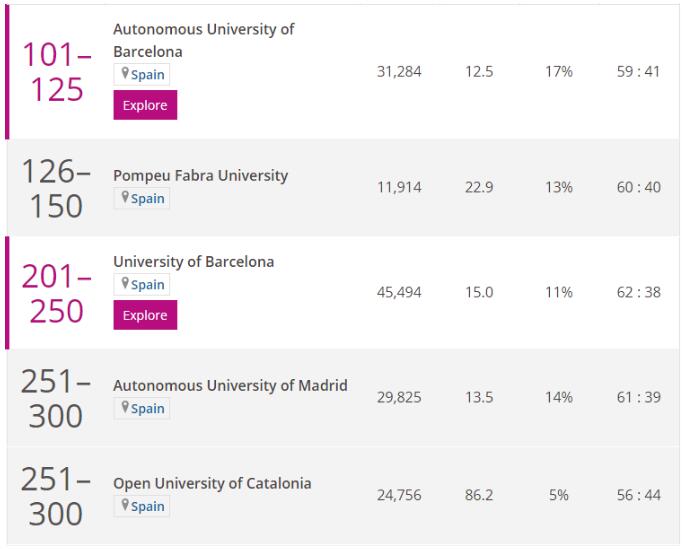
Task: Follow the University of Barcelona name link
Action: [x=193, y=261]
